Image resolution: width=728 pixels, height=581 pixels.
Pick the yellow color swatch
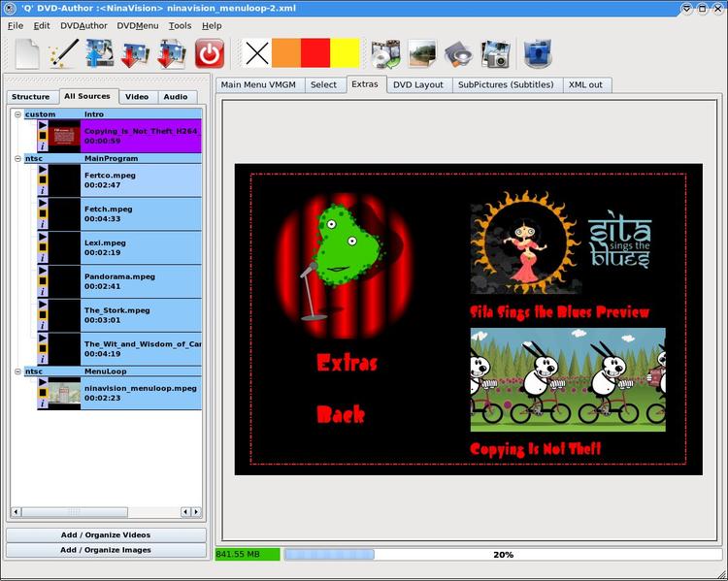pyautogui.click(x=345, y=53)
